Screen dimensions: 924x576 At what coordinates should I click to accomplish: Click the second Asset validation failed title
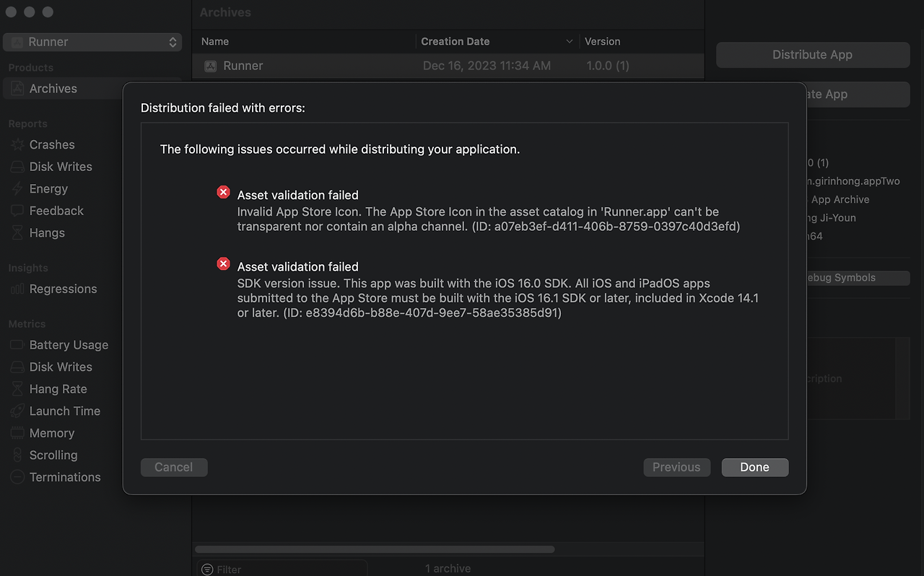pos(298,267)
